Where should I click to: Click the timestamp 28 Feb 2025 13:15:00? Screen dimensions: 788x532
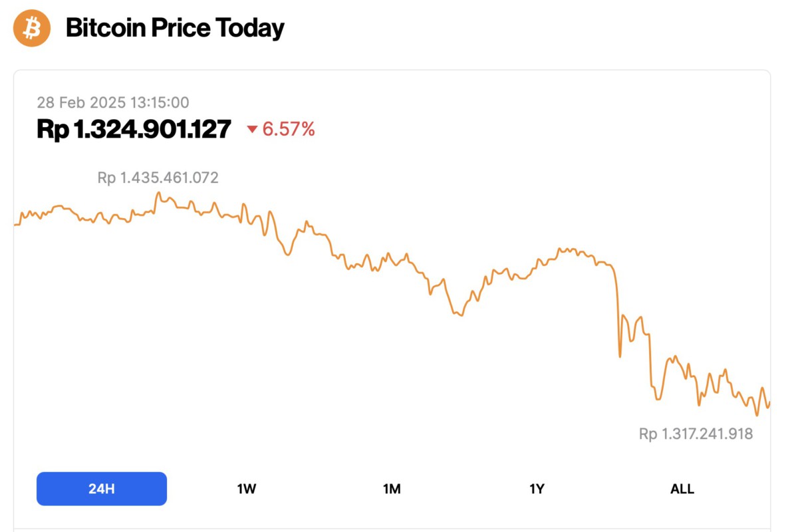coord(113,102)
